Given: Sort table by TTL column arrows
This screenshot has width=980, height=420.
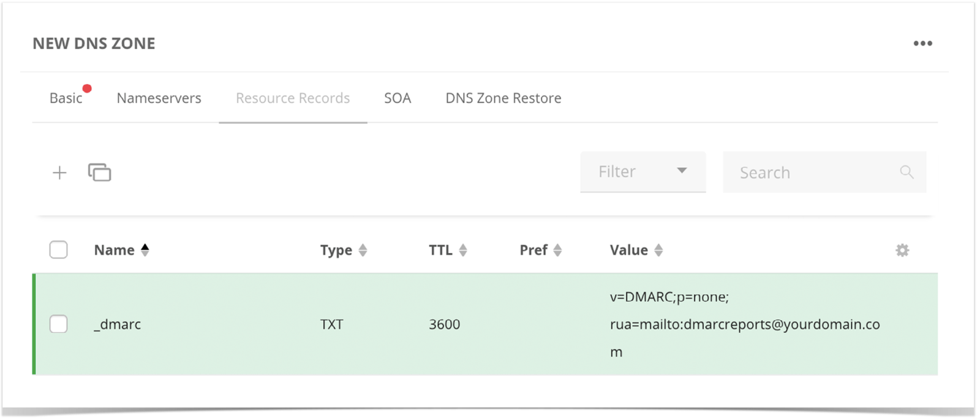Looking at the screenshot, I should point(463,250).
